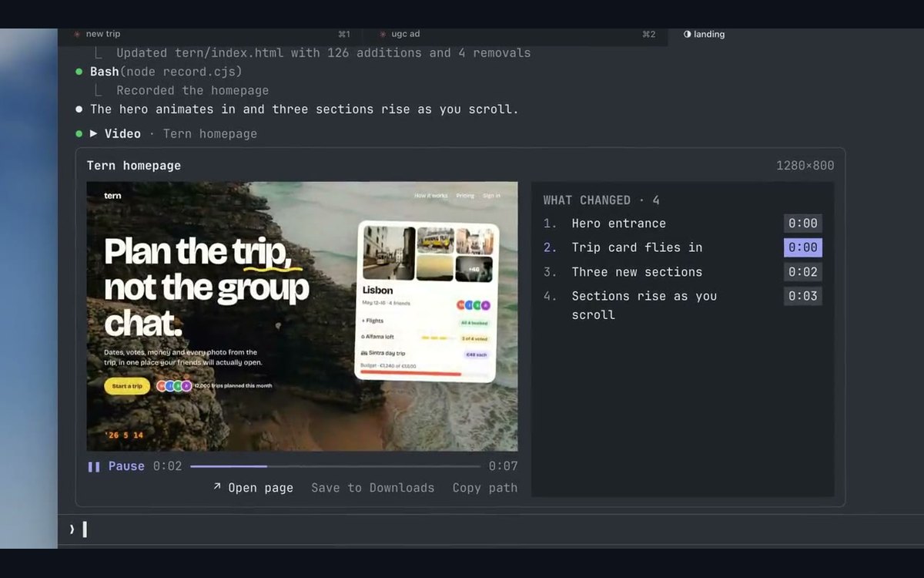Screen dimensions: 924x578
Task: Open page link below the video
Action: tap(253, 488)
